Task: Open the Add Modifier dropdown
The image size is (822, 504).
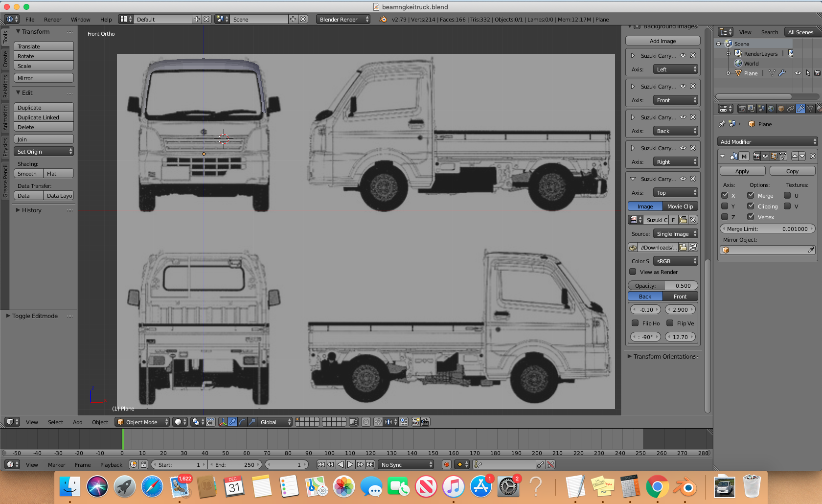Action: pos(767,142)
